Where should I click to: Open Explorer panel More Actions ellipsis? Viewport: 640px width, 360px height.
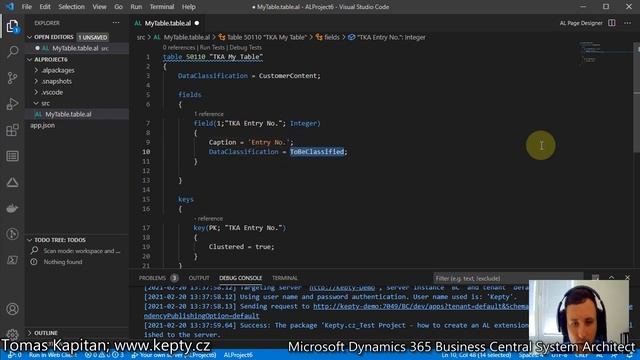116,23
